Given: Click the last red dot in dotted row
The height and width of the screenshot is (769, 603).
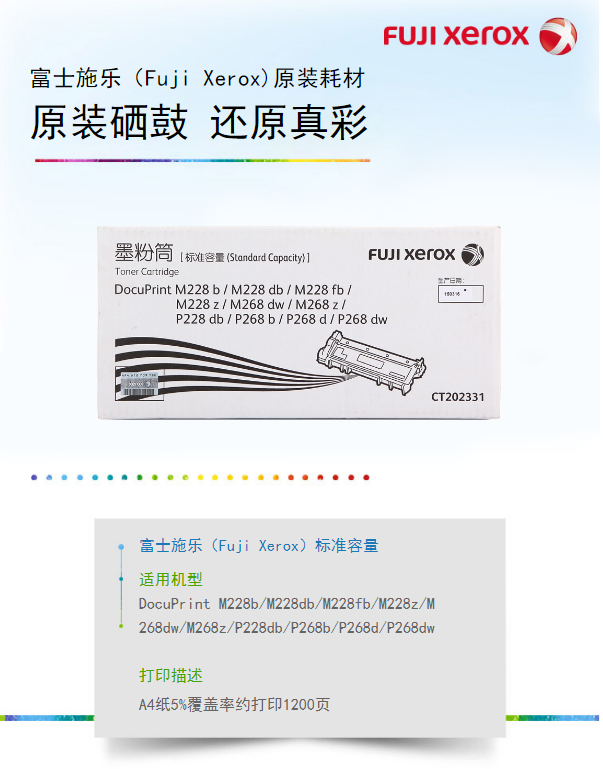Looking at the screenshot, I should coord(366,477).
